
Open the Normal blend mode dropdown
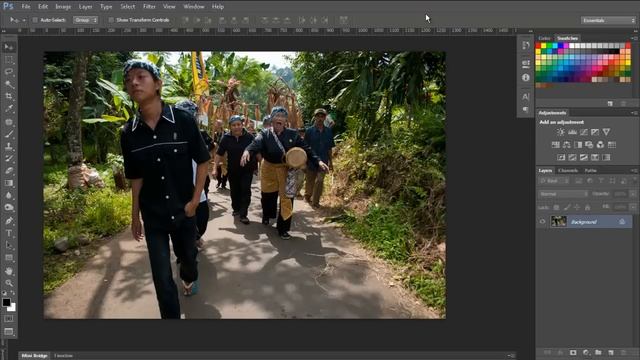click(563, 194)
